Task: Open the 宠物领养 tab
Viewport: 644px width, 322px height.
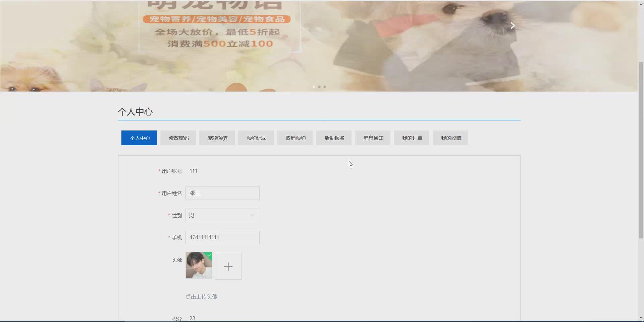Action: 217,138
